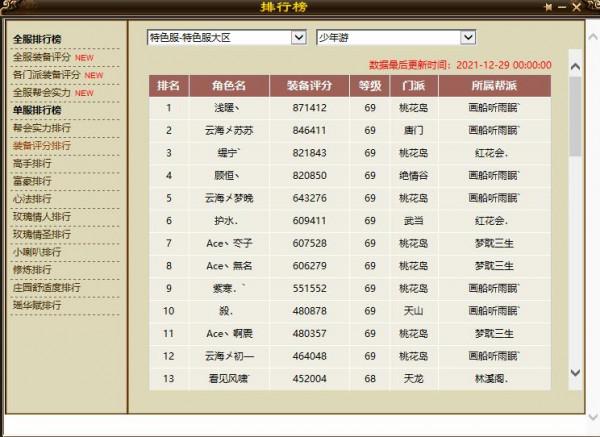Select 修炼排行 from sidebar

coord(31,270)
